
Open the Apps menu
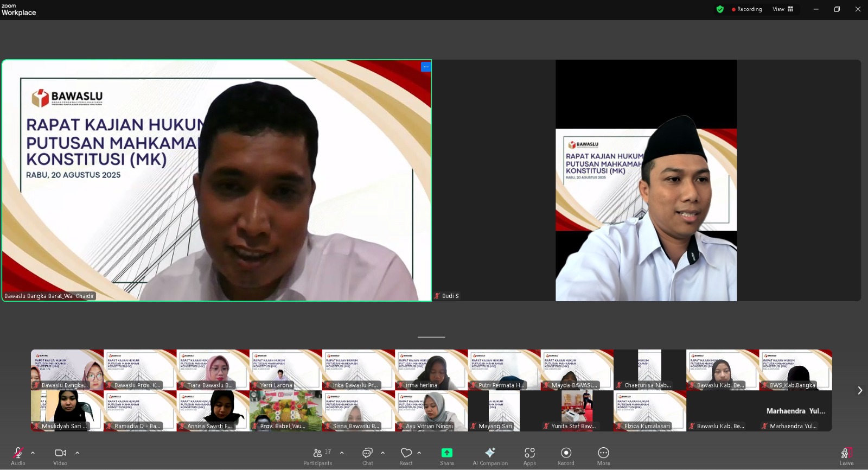(529, 455)
